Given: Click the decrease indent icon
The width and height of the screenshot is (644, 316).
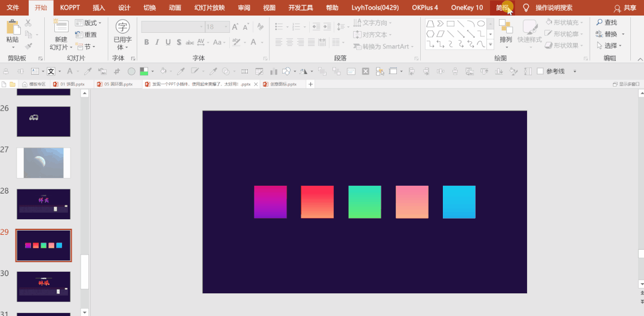Looking at the screenshot, I should coord(316,26).
